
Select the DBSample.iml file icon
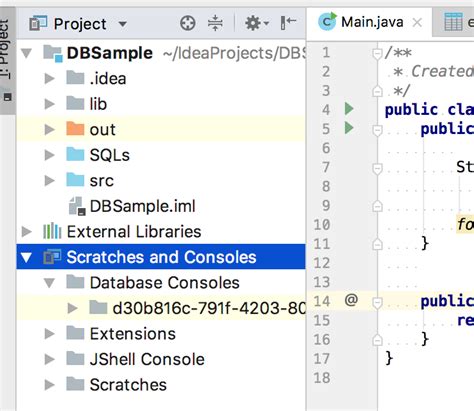pyautogui.click(x=78, y=206)
